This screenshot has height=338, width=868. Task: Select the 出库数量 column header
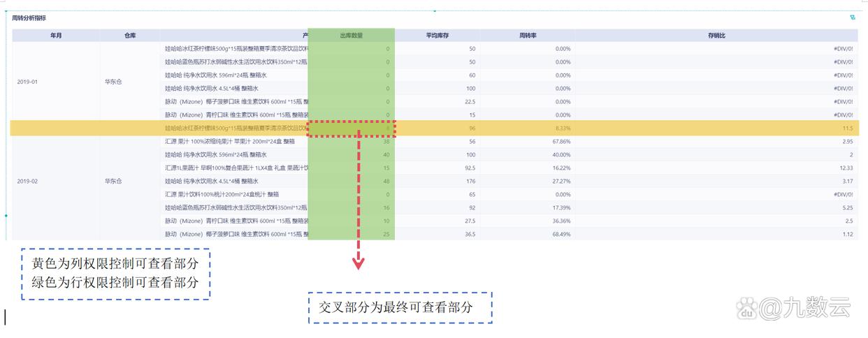351,35
